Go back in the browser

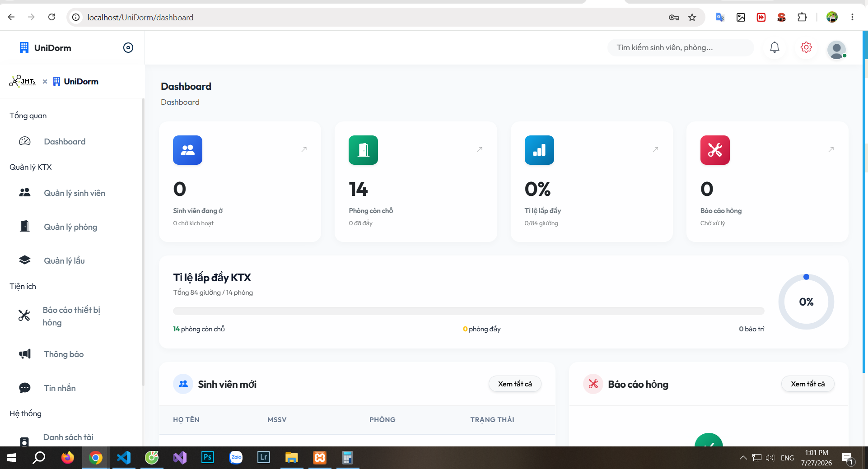(x=11, y=17)
